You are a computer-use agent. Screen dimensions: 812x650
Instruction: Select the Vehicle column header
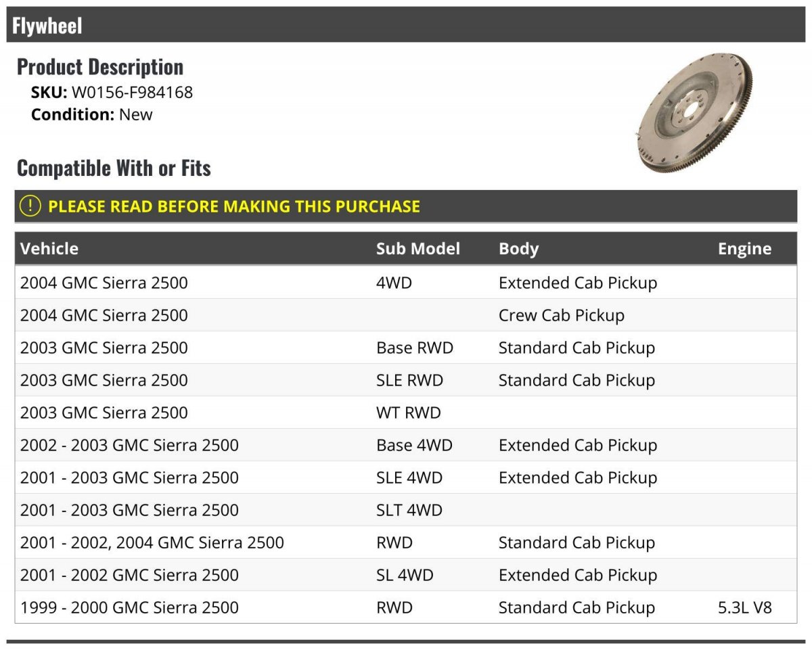pyautogui.click(x=49, y=248)
